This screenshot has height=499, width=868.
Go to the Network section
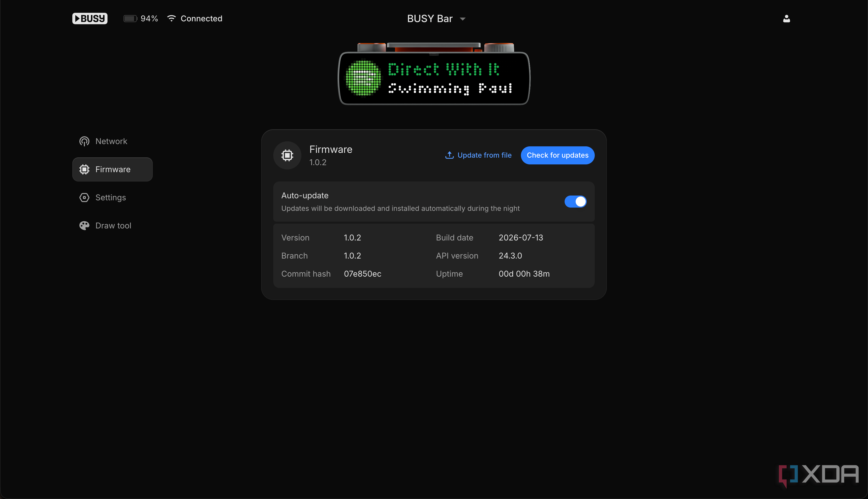point(113,141)
